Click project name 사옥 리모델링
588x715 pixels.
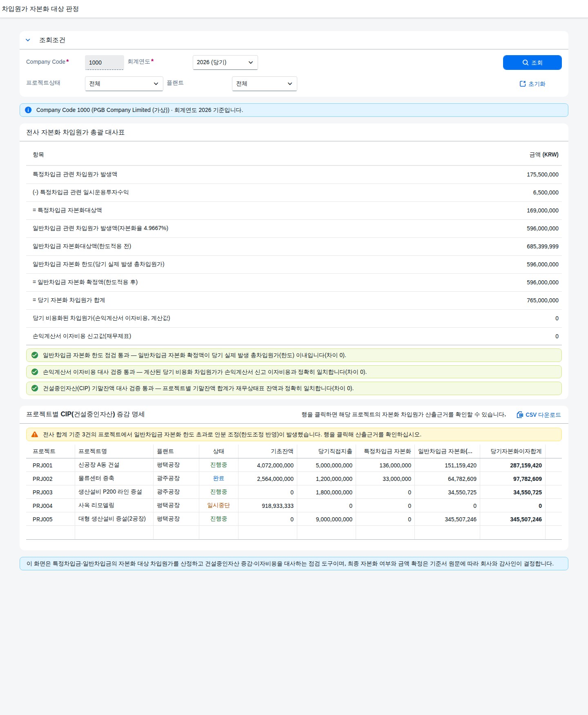tap(96, 505)
